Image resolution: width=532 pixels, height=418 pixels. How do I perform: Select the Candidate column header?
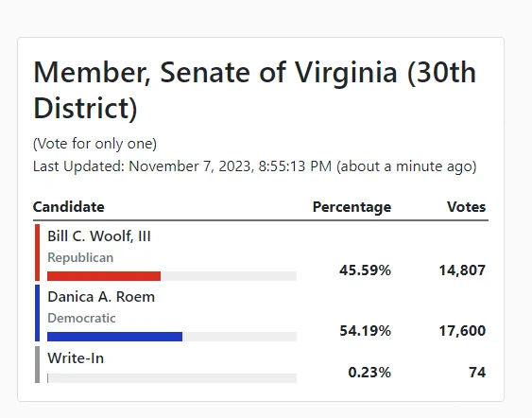[x=69, y=207]
